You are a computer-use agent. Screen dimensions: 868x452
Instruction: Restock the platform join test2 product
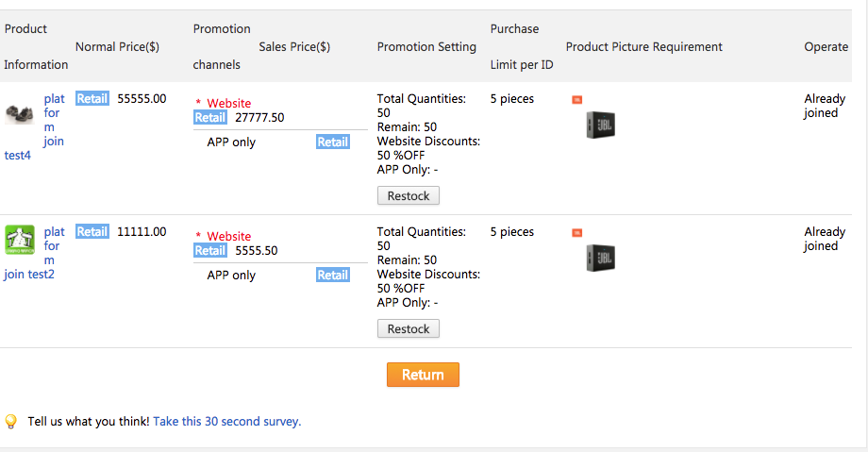tap(408, 329)
